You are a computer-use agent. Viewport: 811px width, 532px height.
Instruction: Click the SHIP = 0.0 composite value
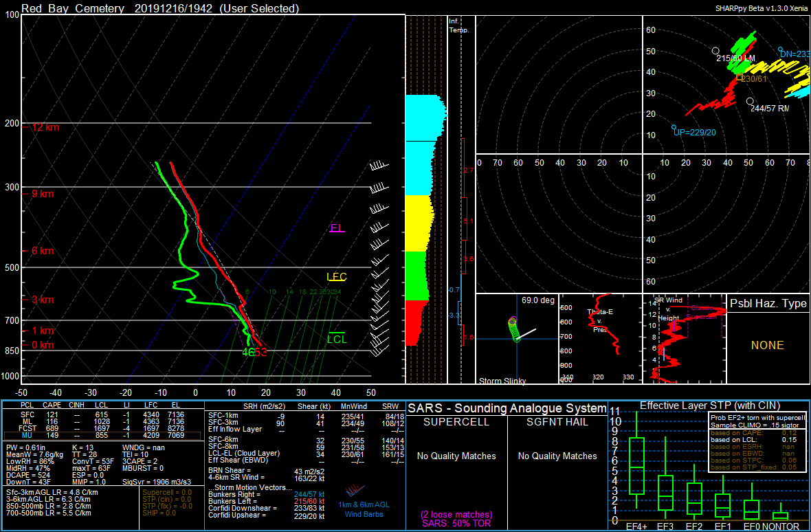(x=159, y=513)
